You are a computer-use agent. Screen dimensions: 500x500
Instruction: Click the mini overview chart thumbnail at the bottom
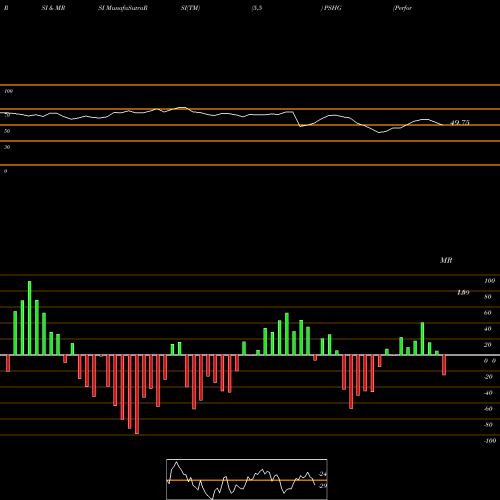247,479
